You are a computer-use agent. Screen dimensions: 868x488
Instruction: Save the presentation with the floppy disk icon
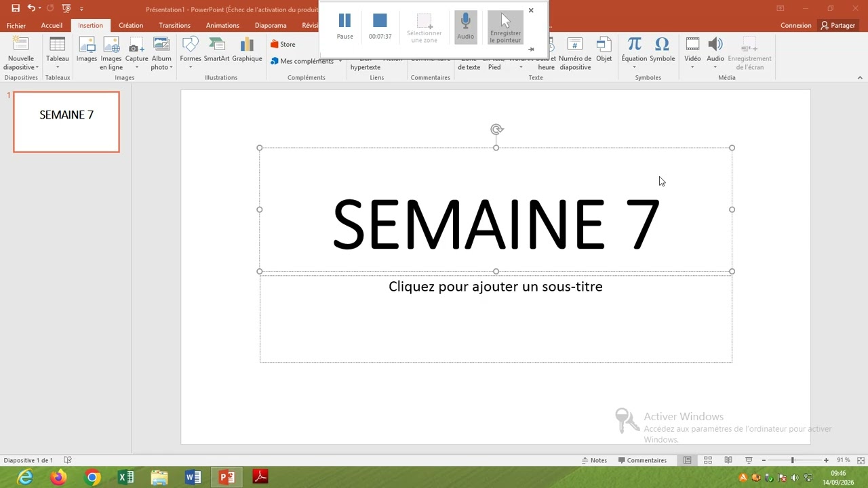[x=16, y=8]
